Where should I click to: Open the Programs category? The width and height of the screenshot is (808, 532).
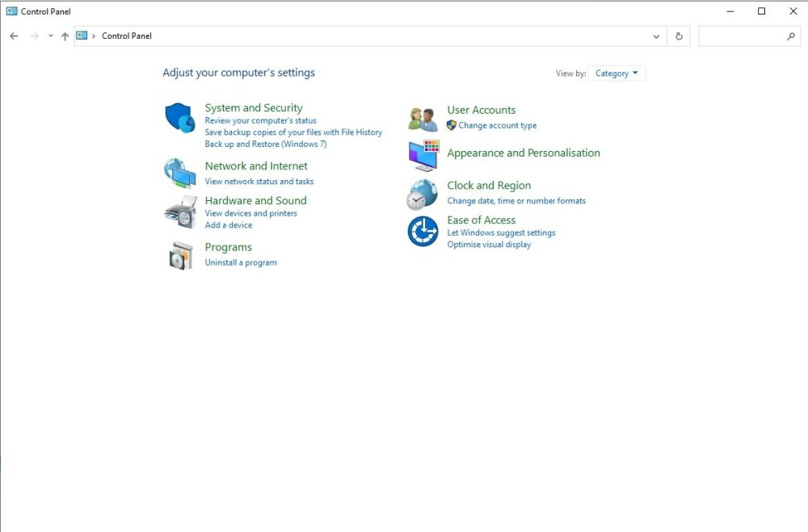pos(229,247)
